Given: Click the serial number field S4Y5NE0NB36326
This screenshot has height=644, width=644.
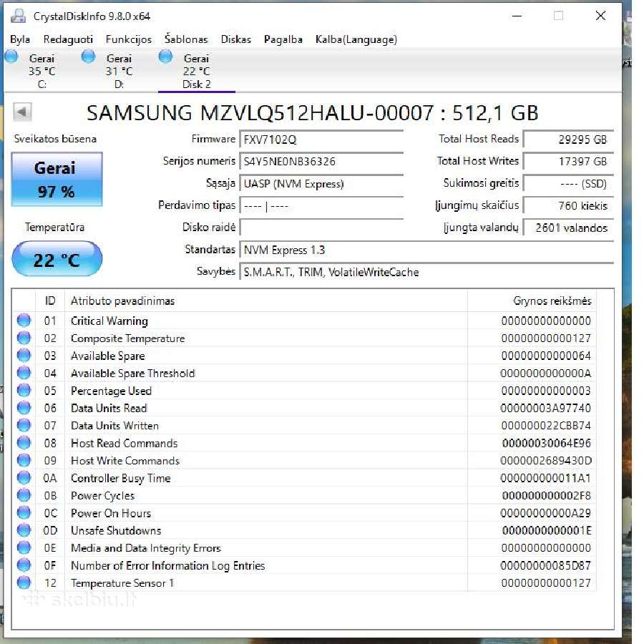Looking at the screenshot, I should click(321, 162).
